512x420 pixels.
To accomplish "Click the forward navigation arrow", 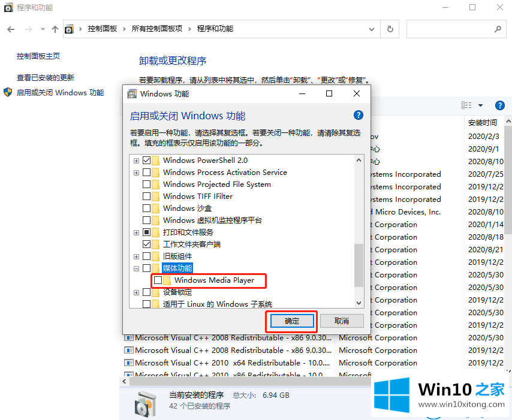I will pos(29,29).
